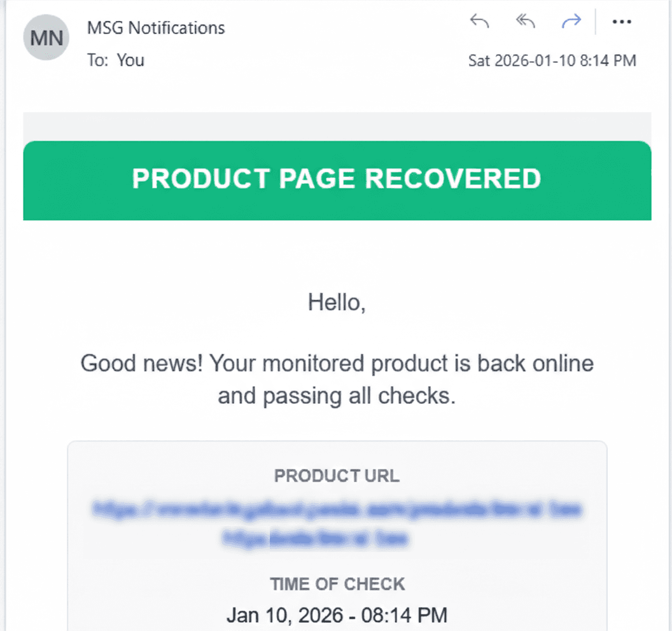The height and width of the screenshot is (631, 672).
Task: Click the Reply icon leftmost in toolbar
Action: click(479, 21)
